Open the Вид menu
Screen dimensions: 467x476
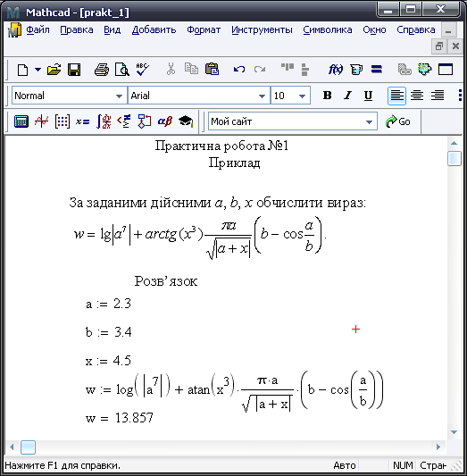coord(112,29)
